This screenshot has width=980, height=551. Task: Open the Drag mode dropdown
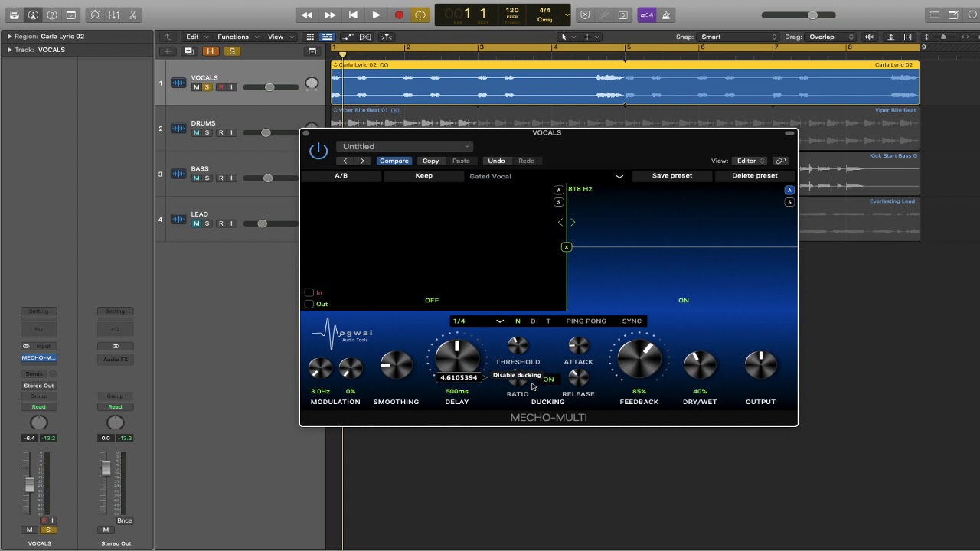point(831,37)
